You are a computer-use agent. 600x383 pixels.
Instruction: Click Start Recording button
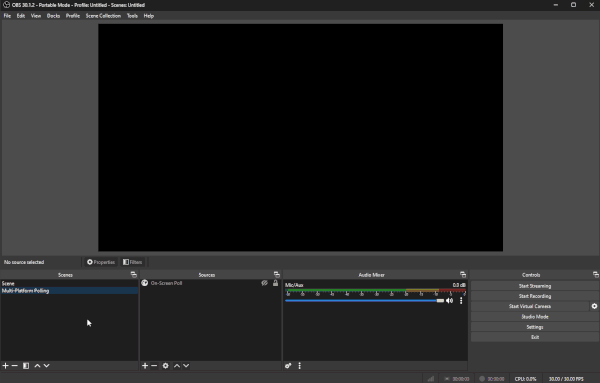tap(535, 296)
